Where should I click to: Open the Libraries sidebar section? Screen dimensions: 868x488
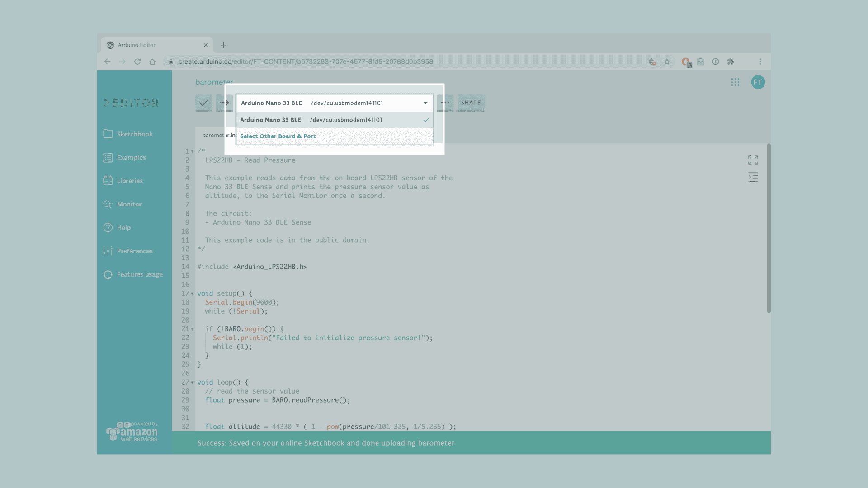click(x=129, y=181)
